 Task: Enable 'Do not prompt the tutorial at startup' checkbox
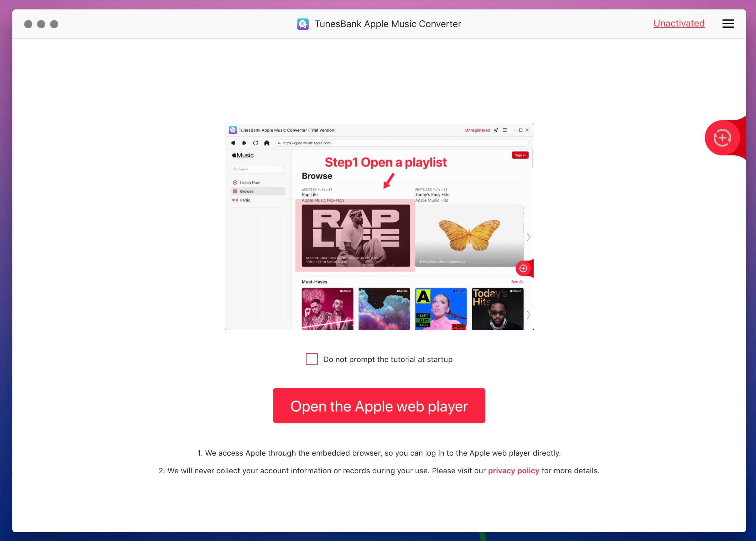pos(312,359)
